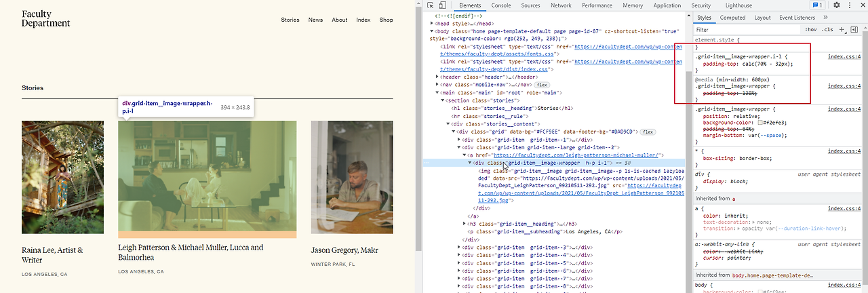Viewport: 868px width, 293px height.
Task: Open the DevTools three-dot menu
Action: (848, 5)
